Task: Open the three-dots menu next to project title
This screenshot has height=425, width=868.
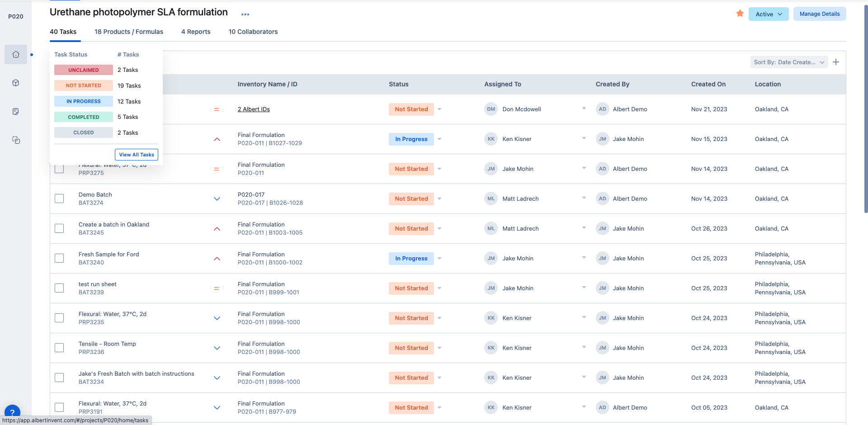Action: [245, 14]
